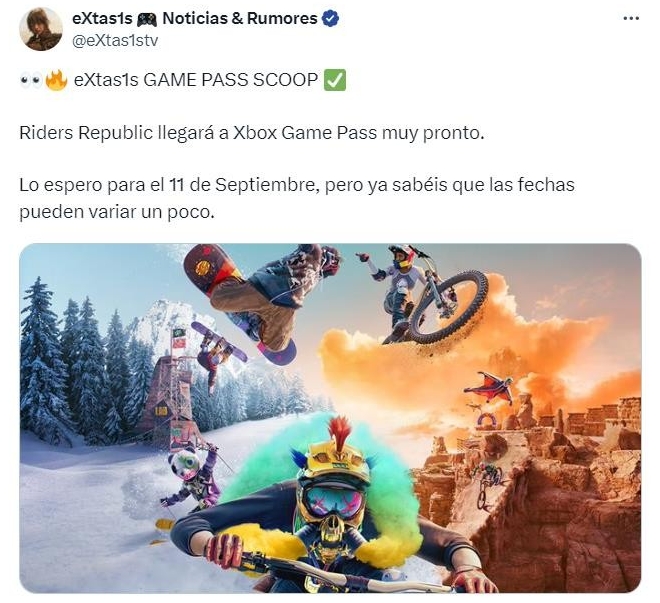Click the Riders Republic sentence text

pyautogui.click(x=252, y=133)
